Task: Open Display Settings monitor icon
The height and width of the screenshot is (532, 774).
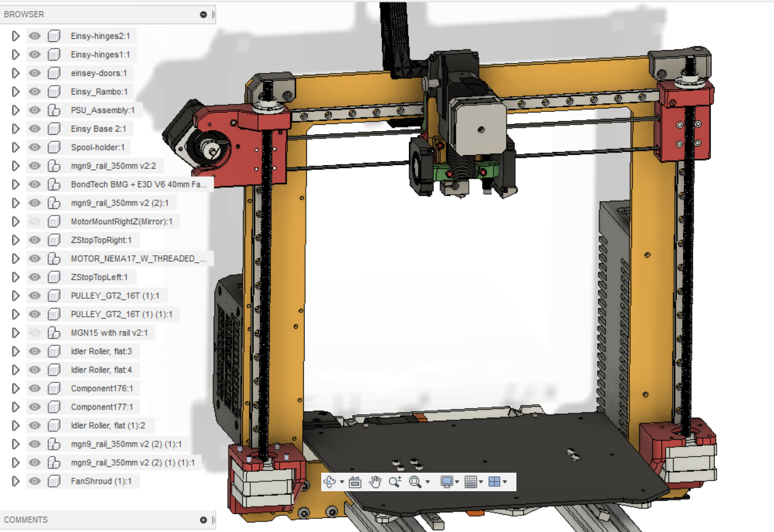Action: 447,482
